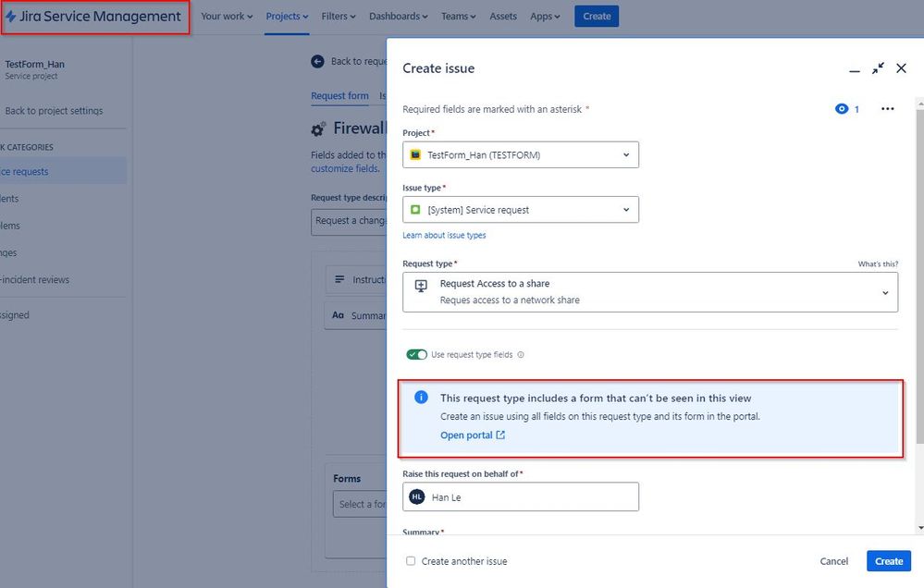924x588 pixels.
Task: Click the Request type description field
Action: tap(349, 221)
